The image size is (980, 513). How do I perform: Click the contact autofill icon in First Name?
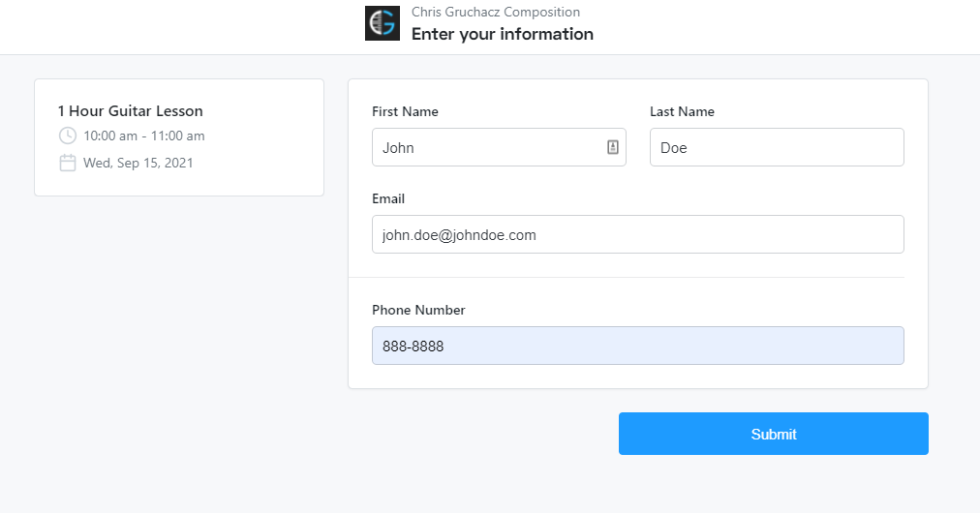tap(613, 147)
